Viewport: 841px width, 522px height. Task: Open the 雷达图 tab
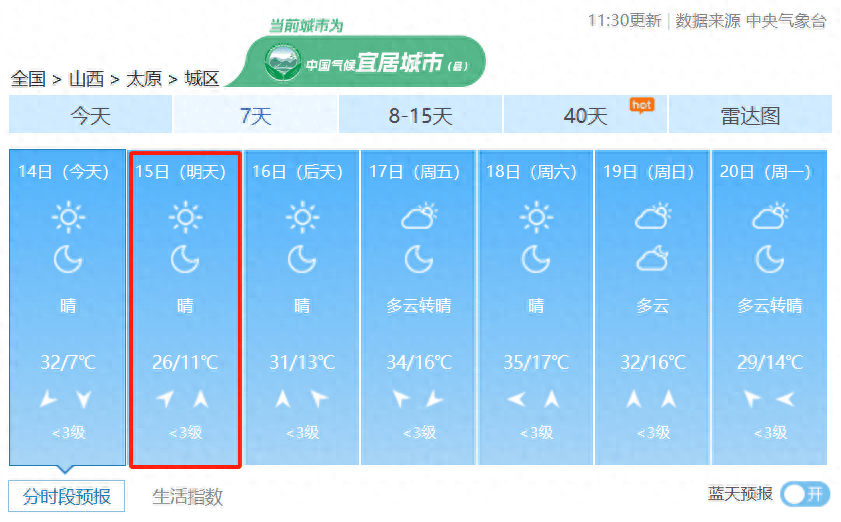click(750, 115)
